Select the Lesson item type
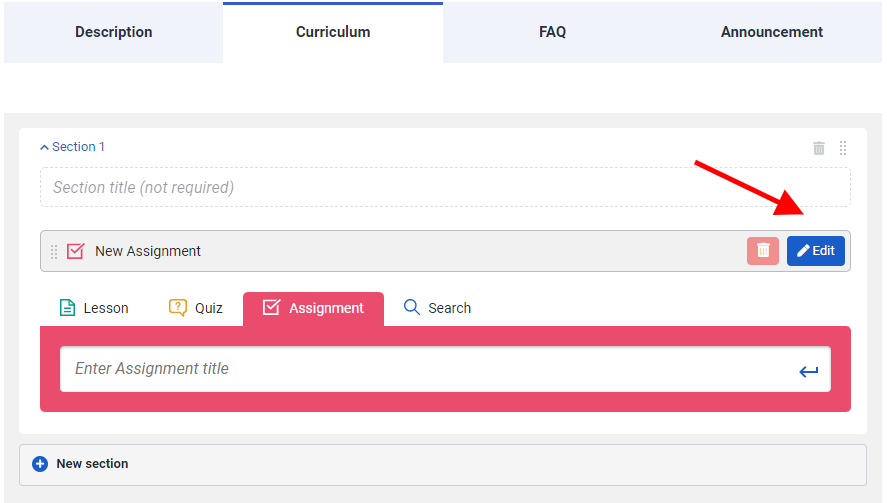Image resolution: width=887 pixels, height=503 pixels. [94, 308]
